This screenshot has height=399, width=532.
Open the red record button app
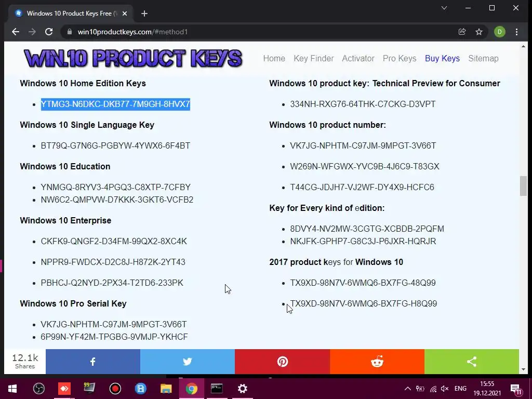coord(115,389)
